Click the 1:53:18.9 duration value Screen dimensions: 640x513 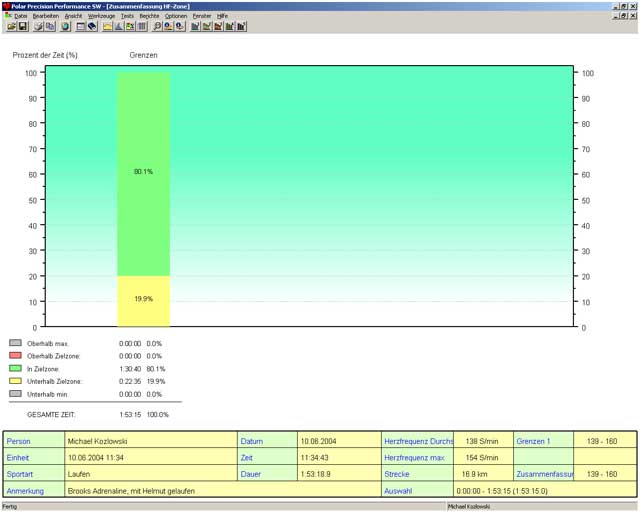[316, 474]
